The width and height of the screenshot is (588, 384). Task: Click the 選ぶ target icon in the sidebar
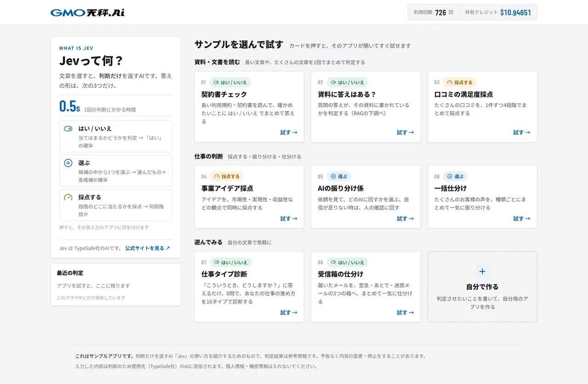click(68, 163)
